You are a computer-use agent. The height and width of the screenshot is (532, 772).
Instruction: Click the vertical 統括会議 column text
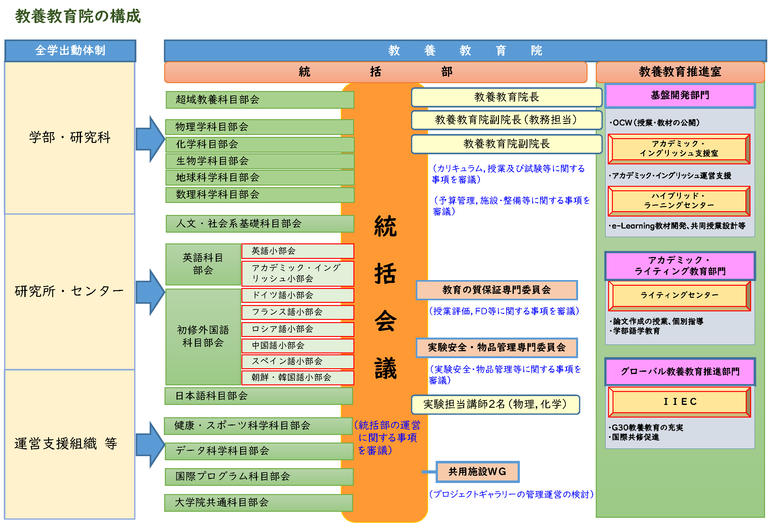pyautogui.click(x=385, y=297)
